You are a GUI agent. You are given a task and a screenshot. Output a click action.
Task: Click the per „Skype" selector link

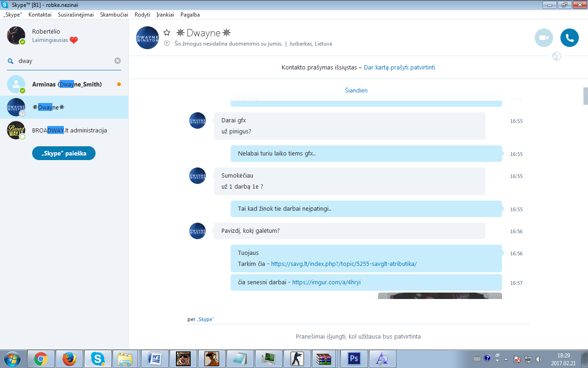point(205,319)
